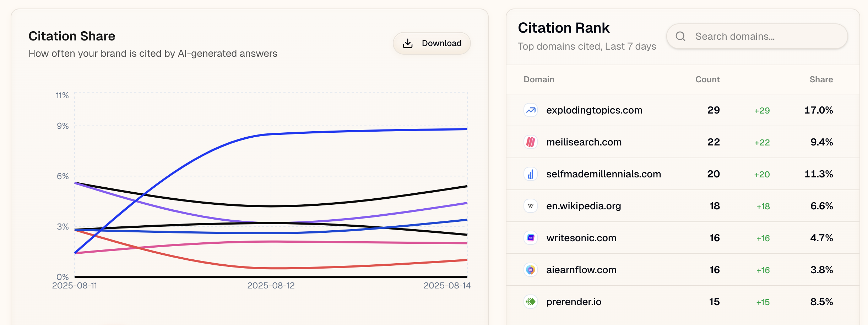Click the 17.0% share value
Image resolution: width=868 pixels, height=325 pixels.
pyautogui.click(x=819, y=110)
